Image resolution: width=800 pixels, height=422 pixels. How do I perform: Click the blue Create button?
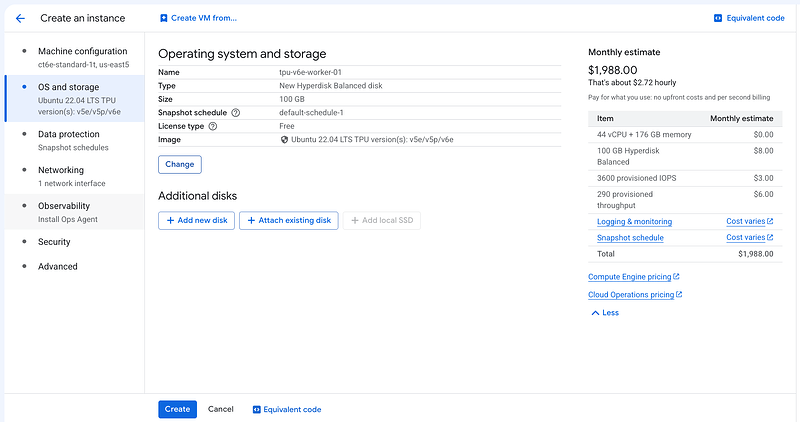point(177,409)
